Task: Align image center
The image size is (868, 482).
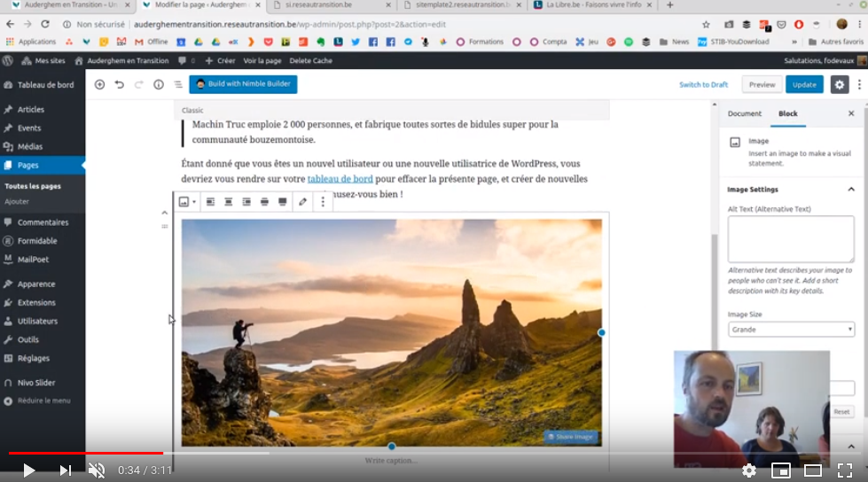Action: coord(228,202)
